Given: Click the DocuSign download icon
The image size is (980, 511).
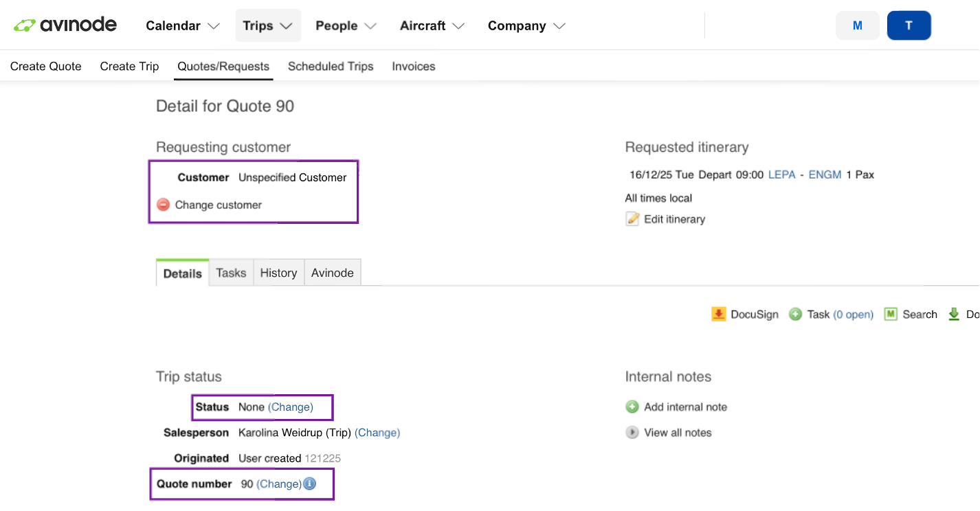Looking at the screenshot, I should [x=718, y=314].
